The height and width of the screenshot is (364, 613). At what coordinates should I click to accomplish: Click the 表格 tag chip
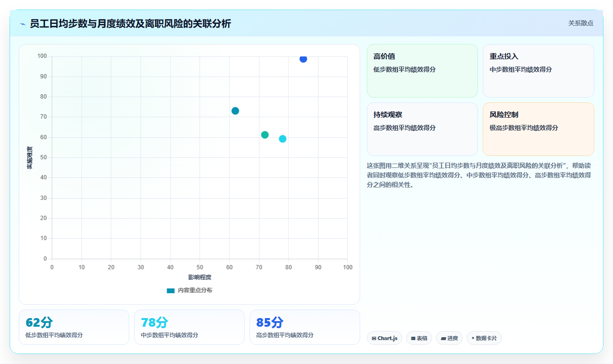coord(419,338)
